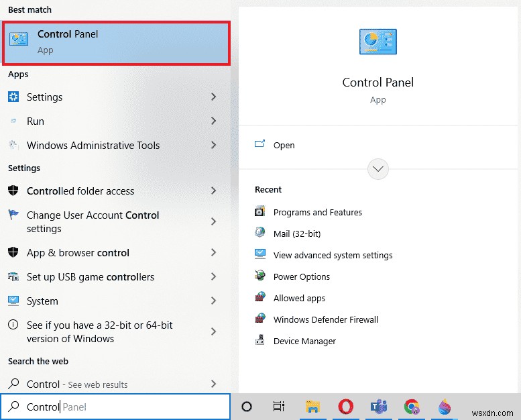The width and height of the screenshot is (521, 420).
Task: Expand the Run result arrow
Action: (214, 121)
